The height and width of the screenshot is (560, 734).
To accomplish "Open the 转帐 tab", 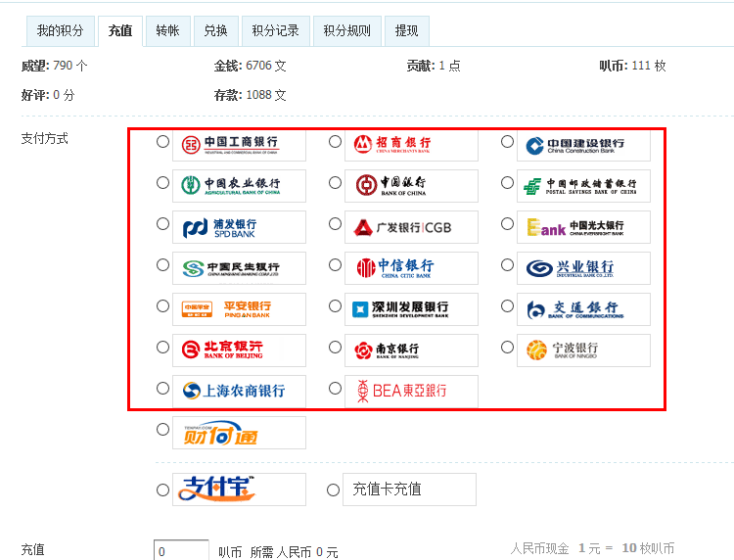I will click(x=168, y=31).
